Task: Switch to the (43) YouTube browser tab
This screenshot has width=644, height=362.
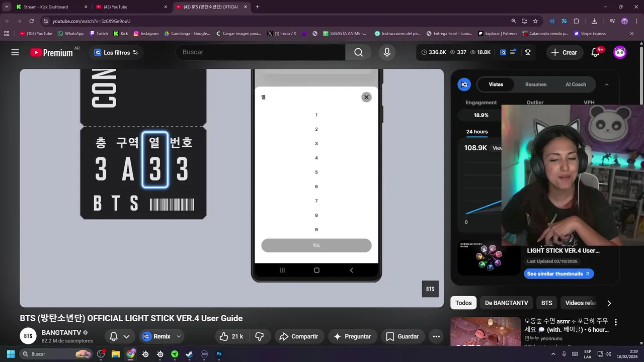Action: click(x=132, y=7)
